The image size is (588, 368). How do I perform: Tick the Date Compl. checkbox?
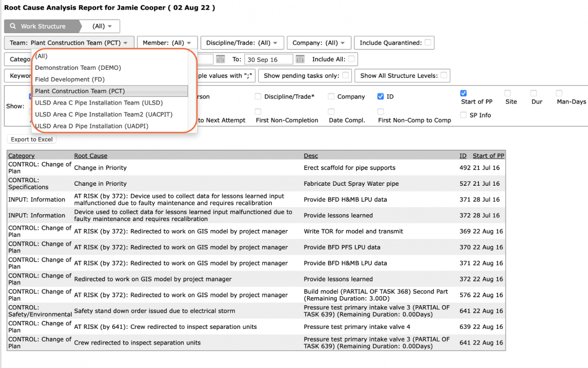(331, 111)
